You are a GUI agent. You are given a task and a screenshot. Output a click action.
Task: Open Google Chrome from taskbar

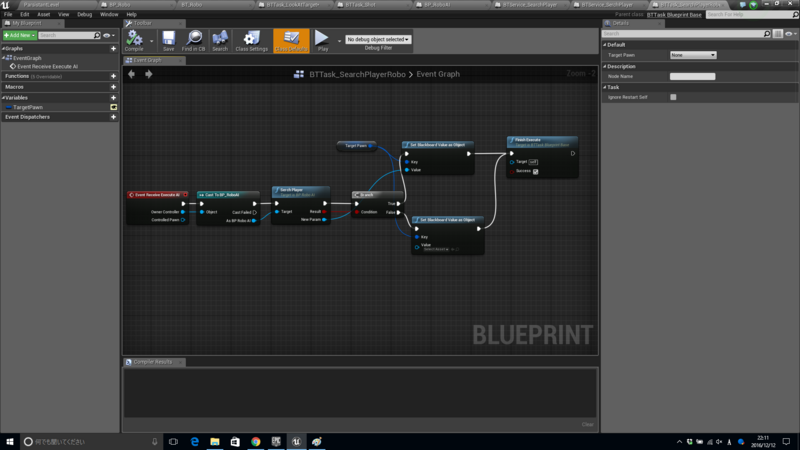click(x=256, y=441)
